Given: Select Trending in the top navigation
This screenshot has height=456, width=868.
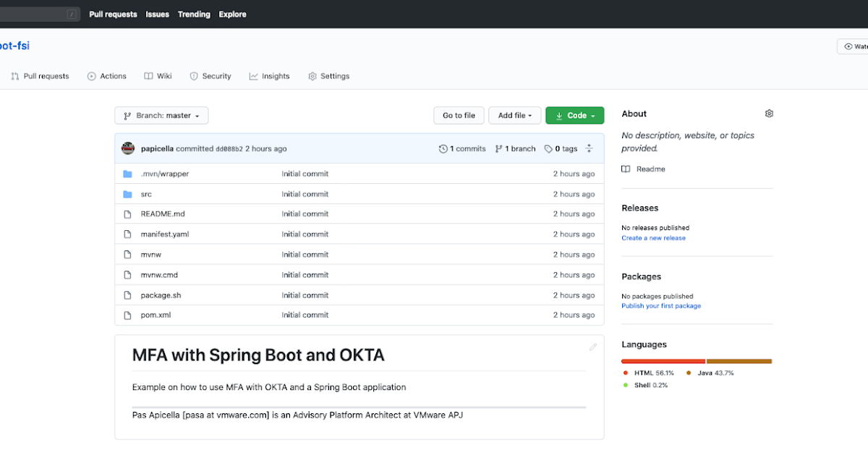Looking at the screenshot, I should pyautogui.click(x=194, y=14).
